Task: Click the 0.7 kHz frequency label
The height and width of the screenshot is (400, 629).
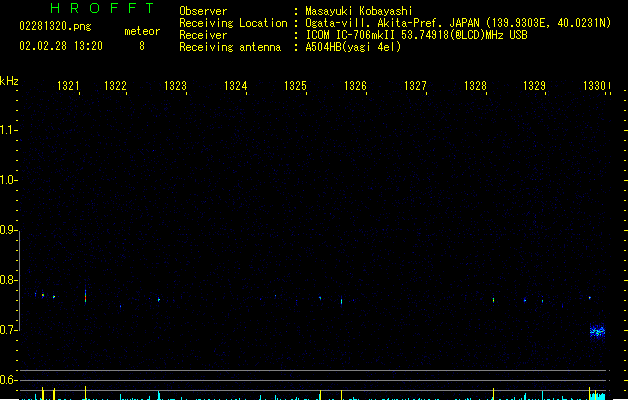Action: (8, 330)
